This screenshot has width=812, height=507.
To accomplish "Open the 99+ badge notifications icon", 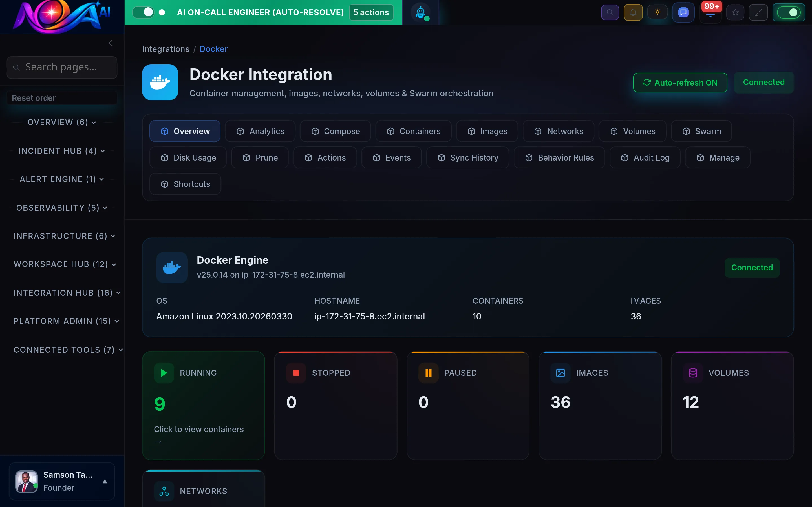I will (x=710, y=14).
